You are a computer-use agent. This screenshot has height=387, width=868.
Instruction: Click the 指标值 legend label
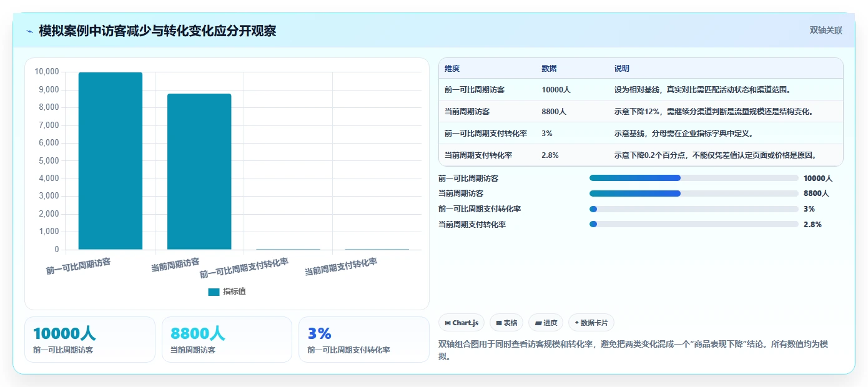(234, 291)
